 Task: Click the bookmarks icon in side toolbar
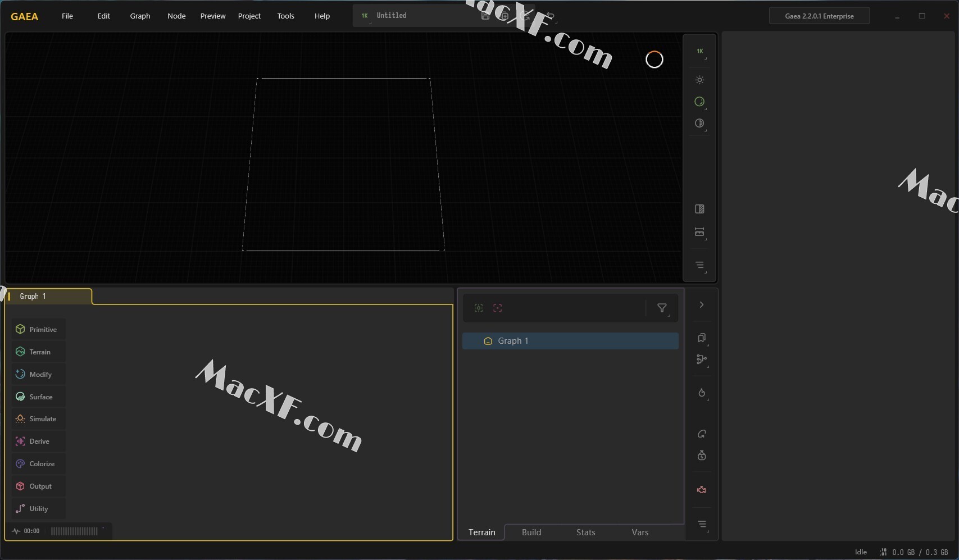point(702,338)
